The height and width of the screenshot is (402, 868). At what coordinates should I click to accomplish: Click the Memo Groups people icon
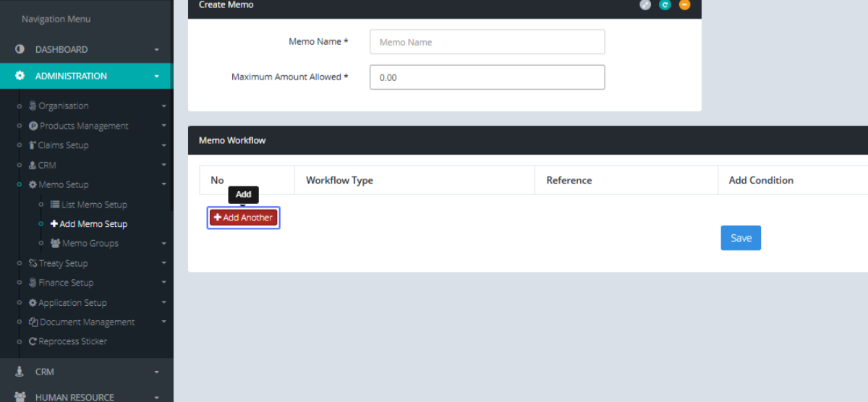[x=56, y=244]
